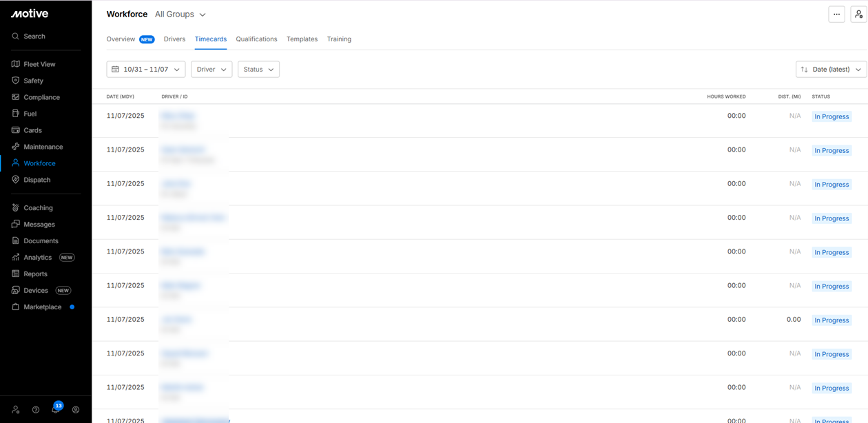
Task: Open Marketplace bag icon
Action: pos(15,307)
